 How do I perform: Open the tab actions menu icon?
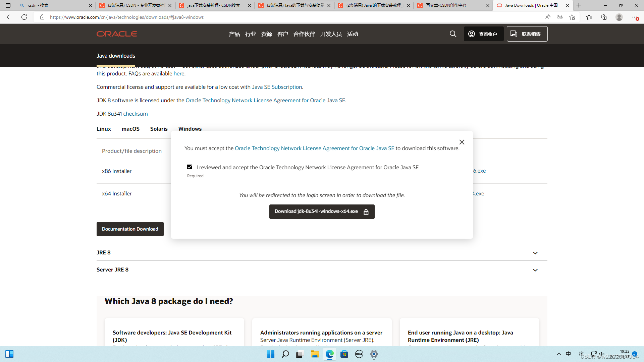[8, 5]
